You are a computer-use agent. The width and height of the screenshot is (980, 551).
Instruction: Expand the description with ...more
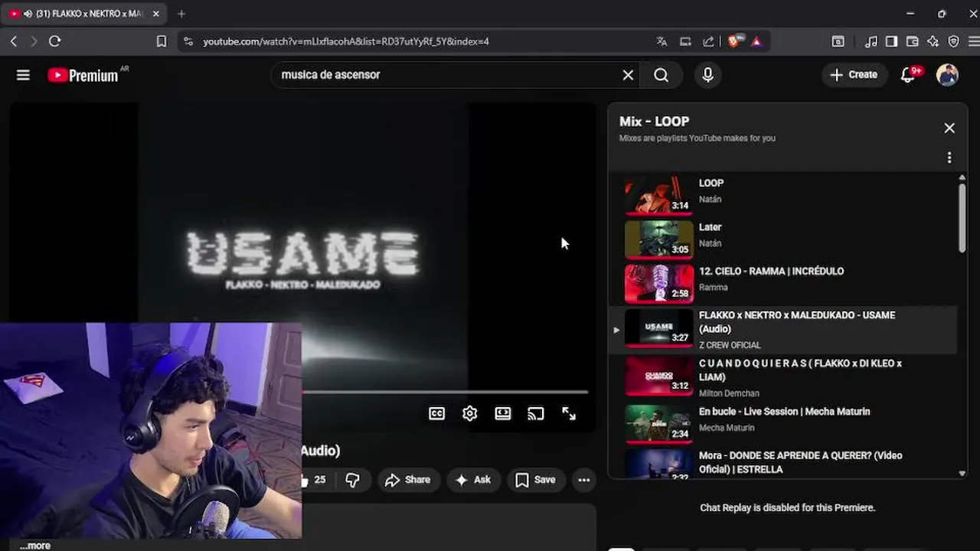pos(35,546)
